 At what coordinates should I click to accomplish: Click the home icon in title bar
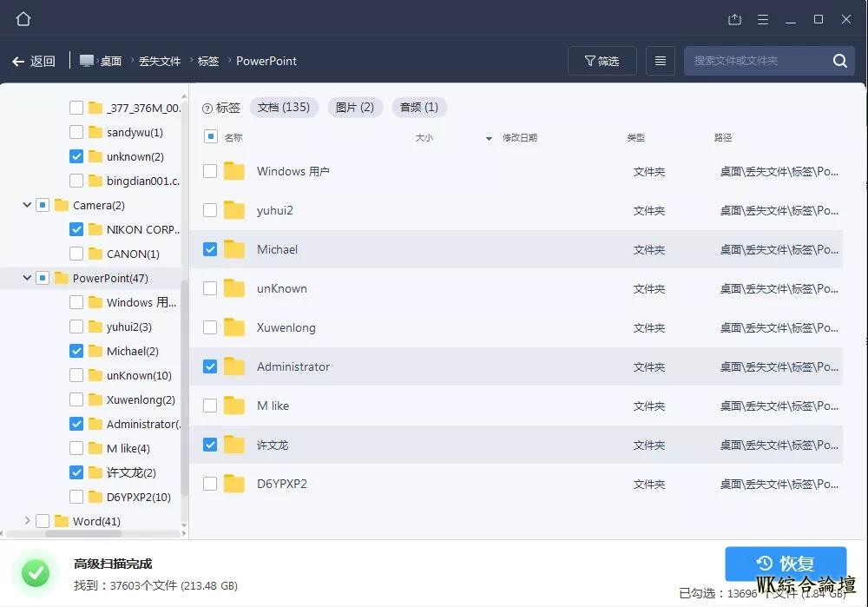click(x=23, y=19)
